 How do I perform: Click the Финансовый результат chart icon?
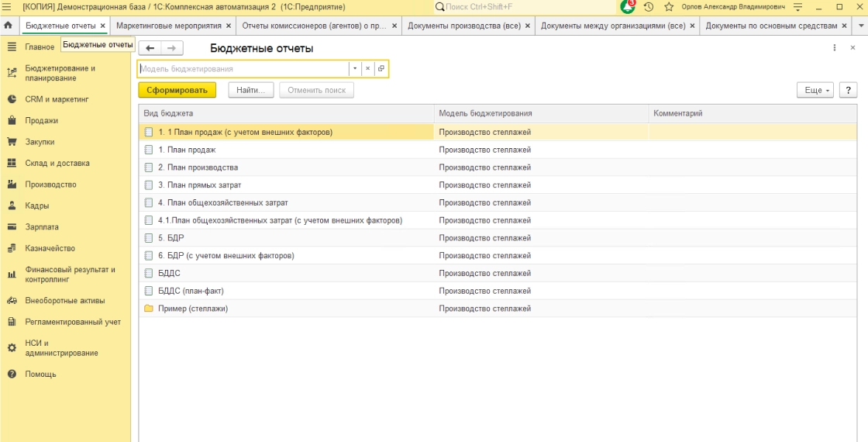pyautogui.click(x=12, y=275)
